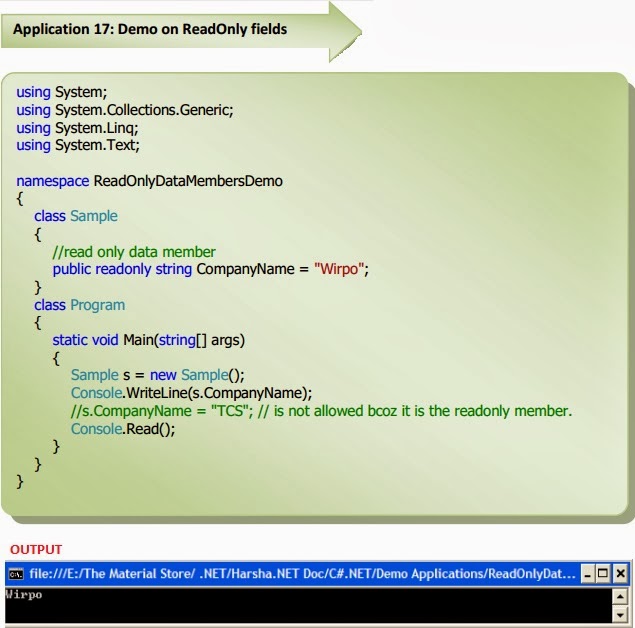635x628 pixels.
Task: Click the console window system menu icon
Action: click(16, 574)
